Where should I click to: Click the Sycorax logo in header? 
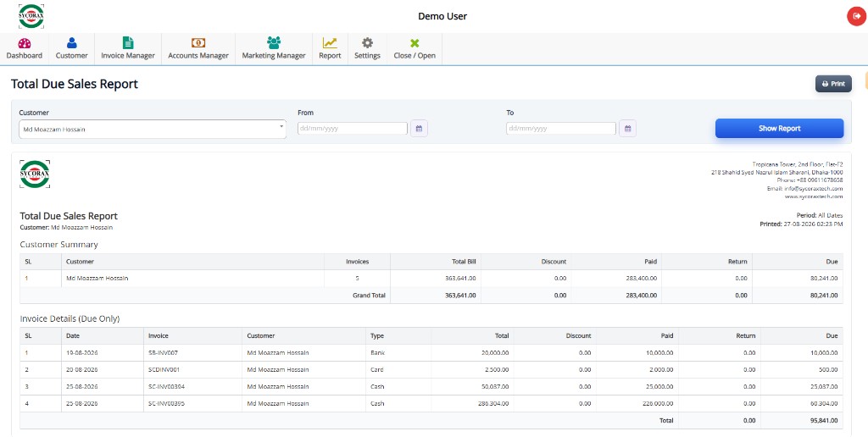(31, 16)
